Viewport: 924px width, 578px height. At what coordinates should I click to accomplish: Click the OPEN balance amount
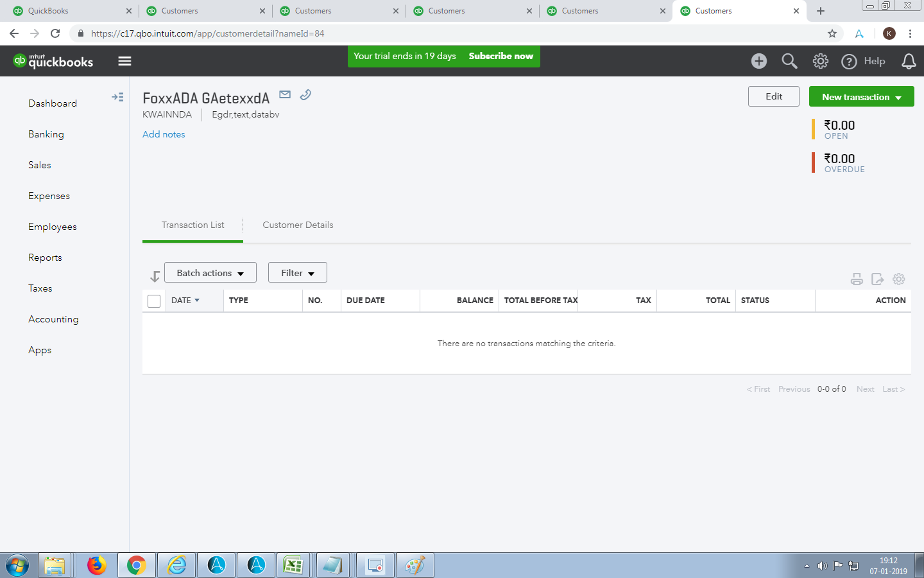click(x=839, y=125)
